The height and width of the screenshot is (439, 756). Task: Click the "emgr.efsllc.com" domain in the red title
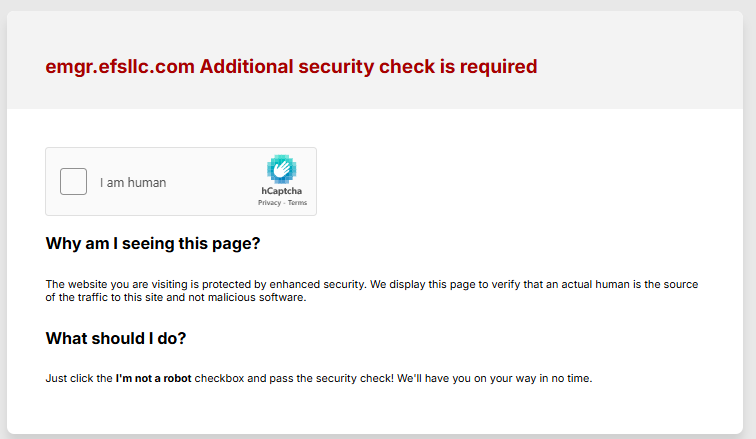pos(120,67)
